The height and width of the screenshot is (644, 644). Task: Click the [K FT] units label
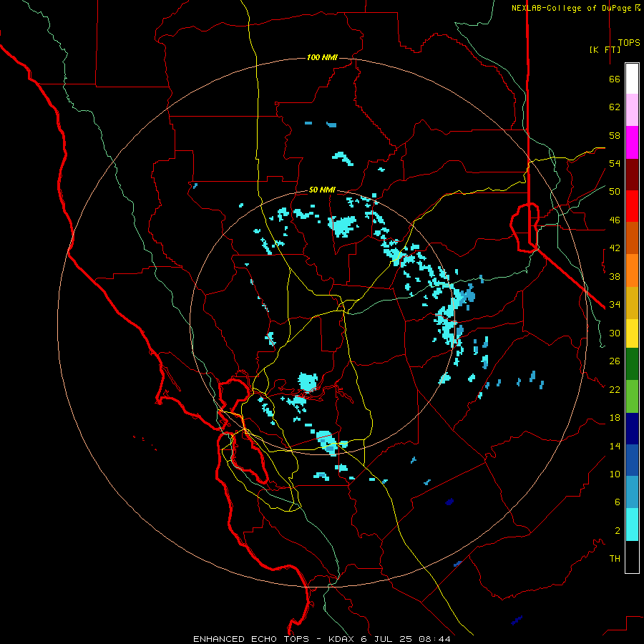[605, 49]
